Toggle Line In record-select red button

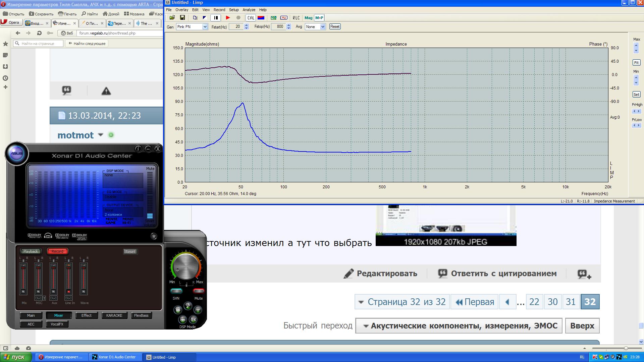[68, 292]
